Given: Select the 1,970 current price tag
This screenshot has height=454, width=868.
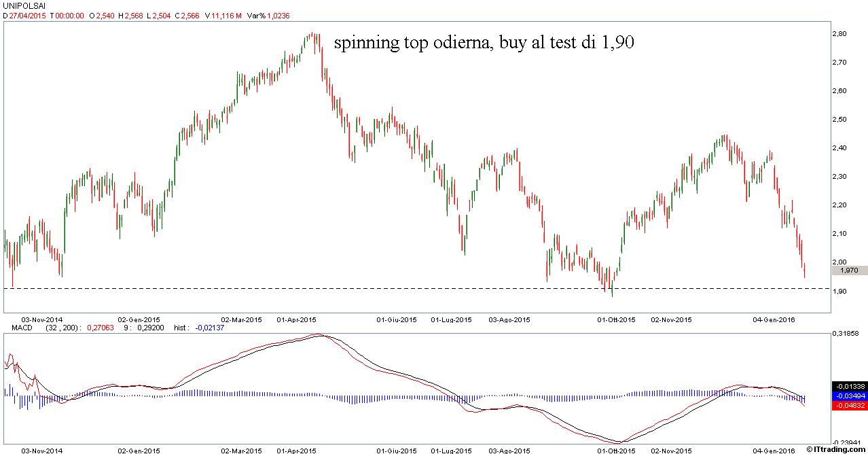Looking at the screenshot, I should 849,270.
